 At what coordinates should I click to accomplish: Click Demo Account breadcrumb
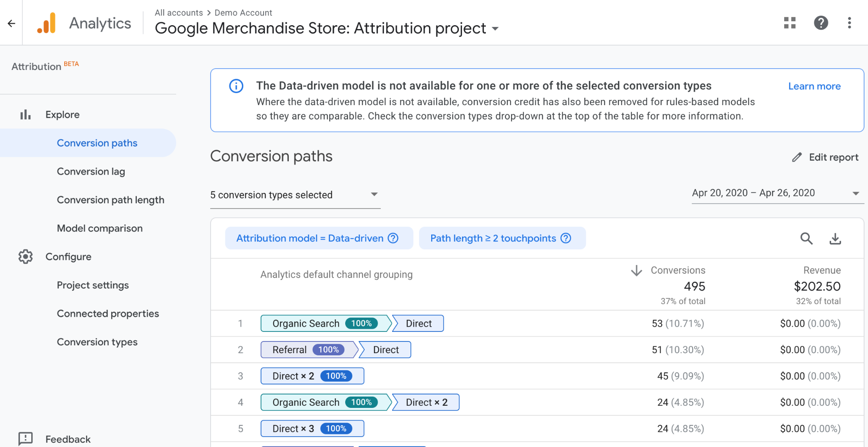(x=243, y=13)
